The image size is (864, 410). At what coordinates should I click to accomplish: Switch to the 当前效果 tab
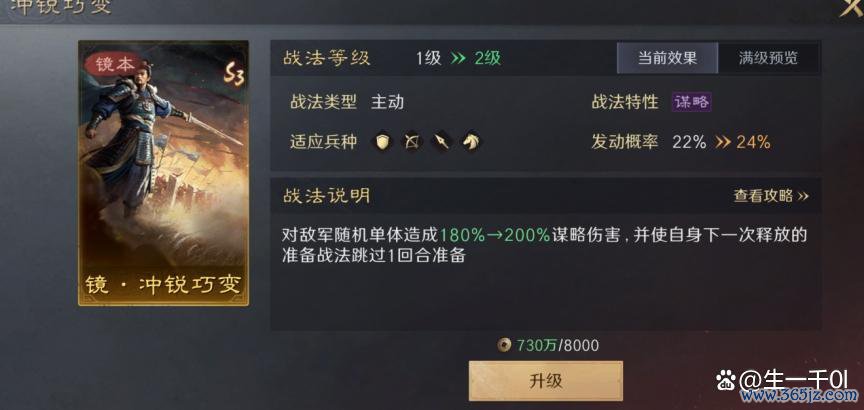[x=667, y=58]
